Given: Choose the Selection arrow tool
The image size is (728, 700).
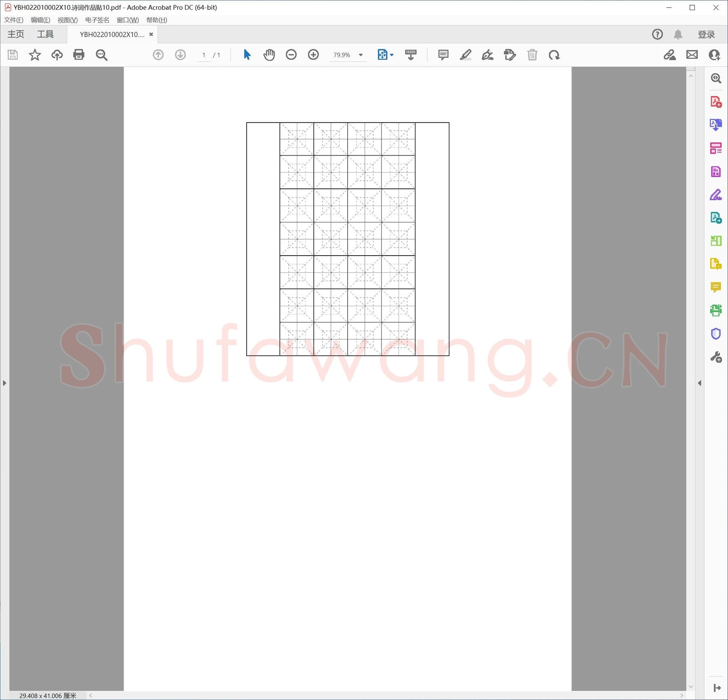Looking at the screenshot, I should [x=247, y=55].
